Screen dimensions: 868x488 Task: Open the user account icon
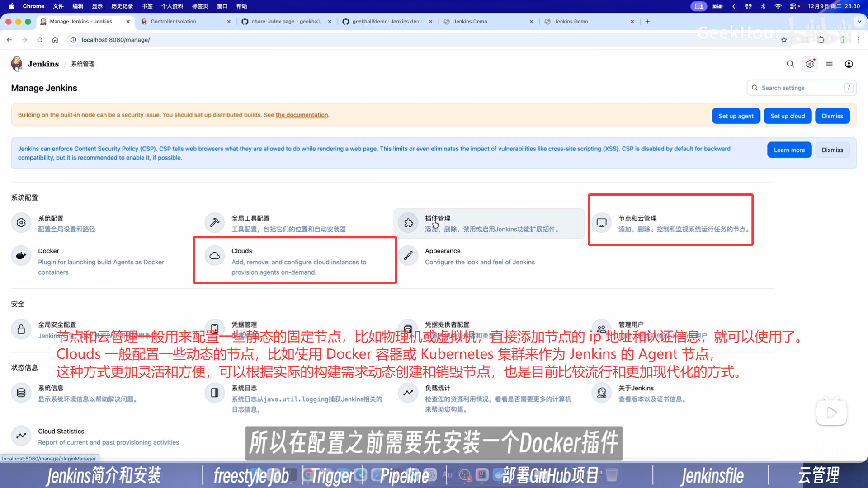[849, 64]
